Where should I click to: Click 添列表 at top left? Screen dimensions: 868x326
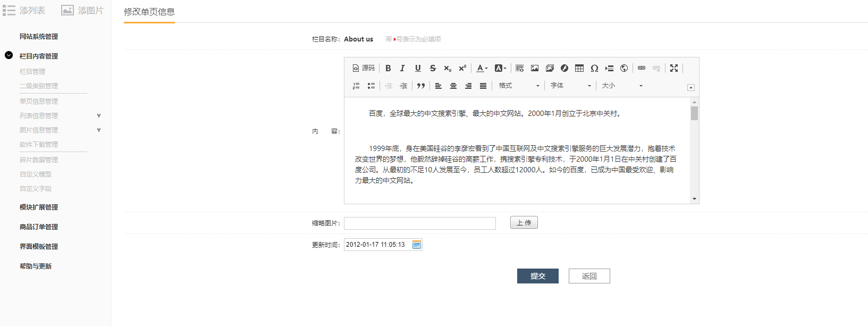(24, 10)
